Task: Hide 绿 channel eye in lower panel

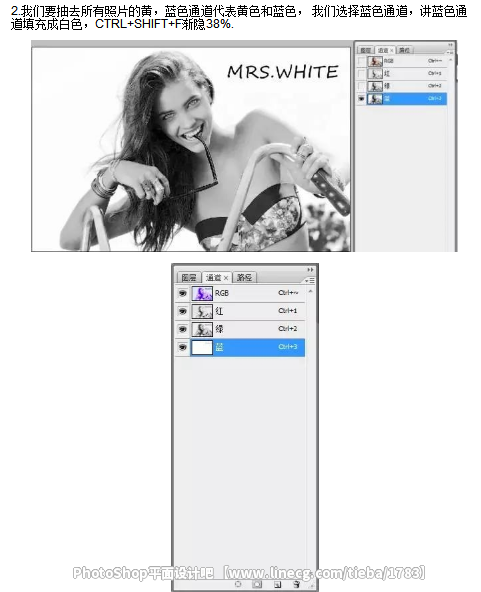Action: (183, 329)
